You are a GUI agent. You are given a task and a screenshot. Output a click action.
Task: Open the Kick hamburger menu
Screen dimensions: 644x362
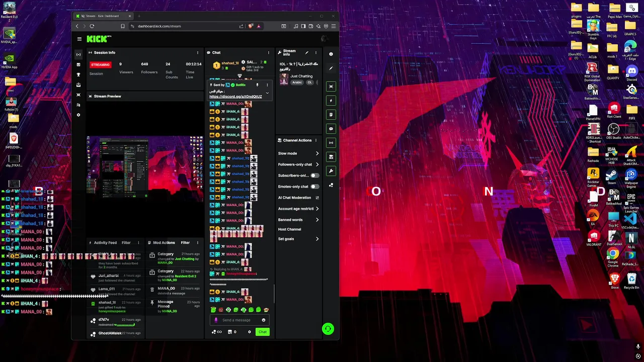click(x=79, y=39)
